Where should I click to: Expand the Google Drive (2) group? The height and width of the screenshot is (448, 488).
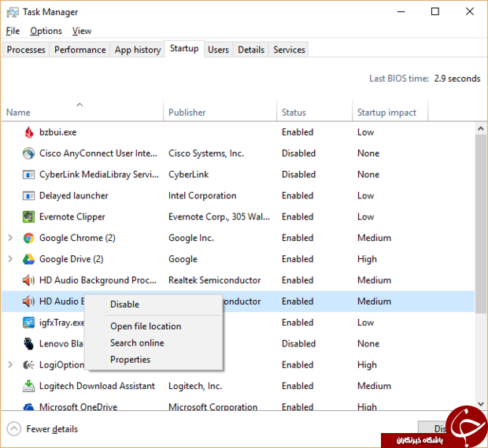10,259
